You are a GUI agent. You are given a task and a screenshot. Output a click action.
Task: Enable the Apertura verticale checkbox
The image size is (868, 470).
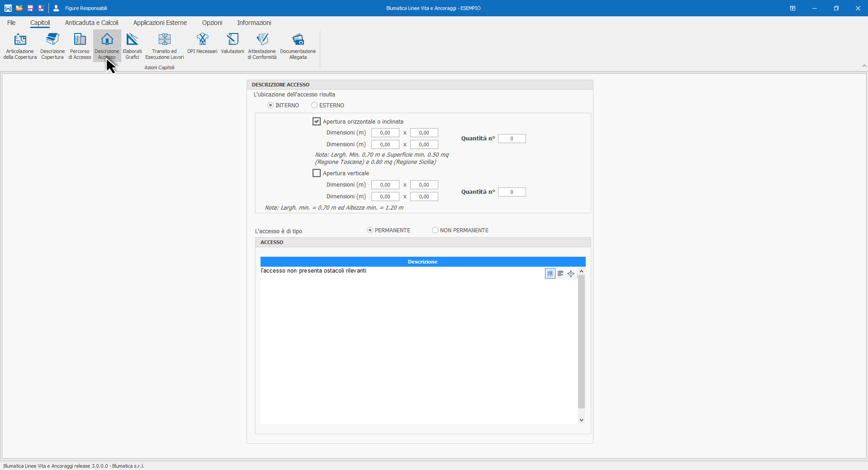[317, 173]
